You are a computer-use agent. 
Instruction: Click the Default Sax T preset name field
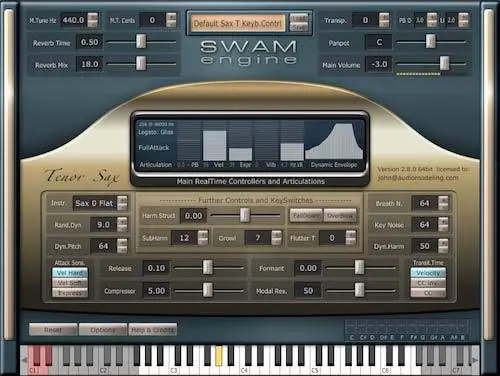(x=238, y=23)
